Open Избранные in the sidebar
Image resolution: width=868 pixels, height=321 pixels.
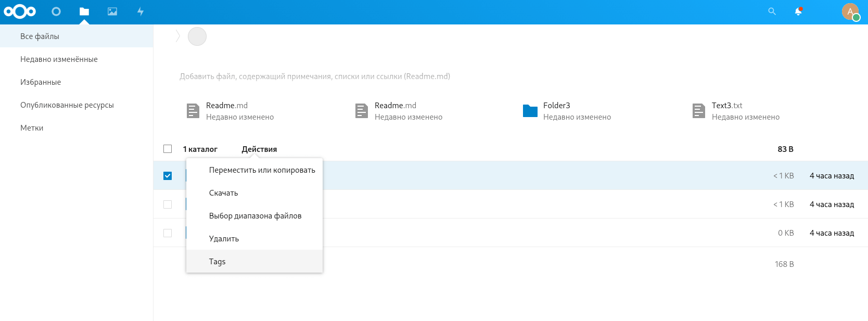coord(41,82)
